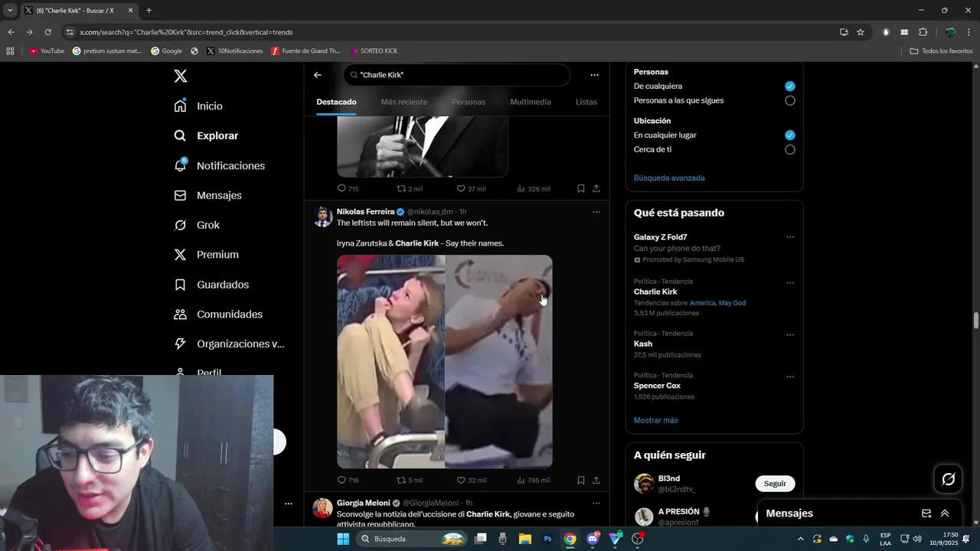This screenshot has width=980, height=551.
Task: Compose new message icon in Mensajes bar
Action: (926, 514)
